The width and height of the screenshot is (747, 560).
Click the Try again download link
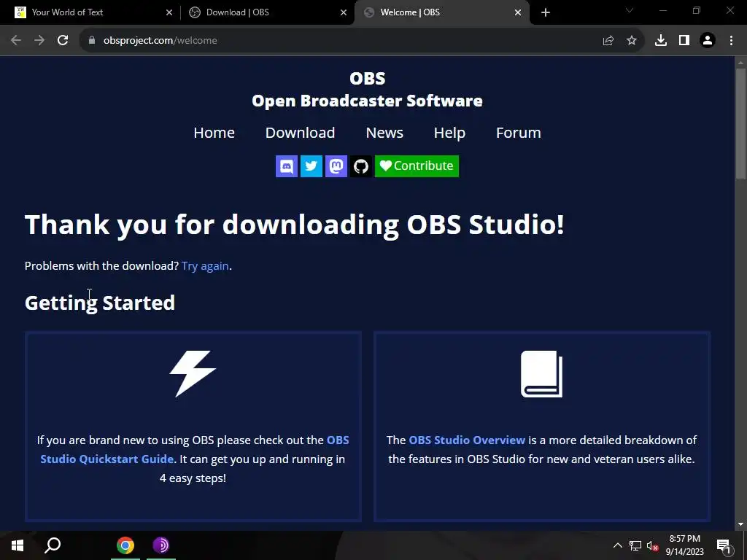tap(205, 265)
